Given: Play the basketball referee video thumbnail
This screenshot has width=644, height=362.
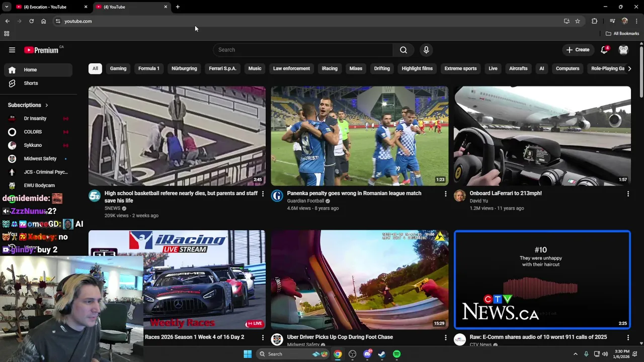Looking at the screenshot, I should 177,136.
